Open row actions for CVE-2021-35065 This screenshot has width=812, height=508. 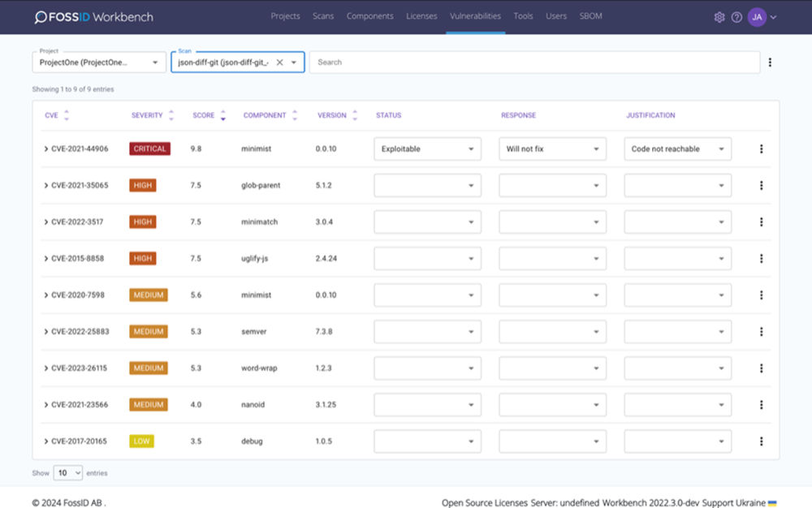point(762,185)
